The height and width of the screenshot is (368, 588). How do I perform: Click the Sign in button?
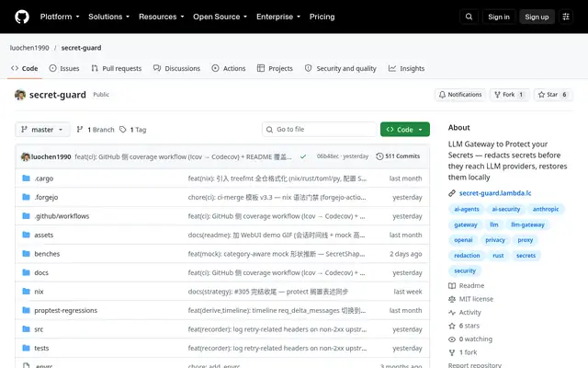[x=499, y=17]
